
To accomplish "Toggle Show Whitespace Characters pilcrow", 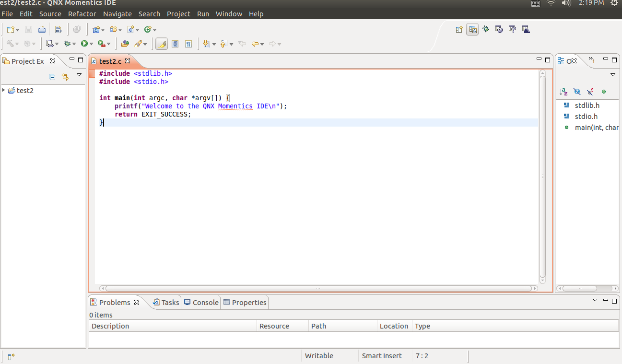I will pos(188,44).
